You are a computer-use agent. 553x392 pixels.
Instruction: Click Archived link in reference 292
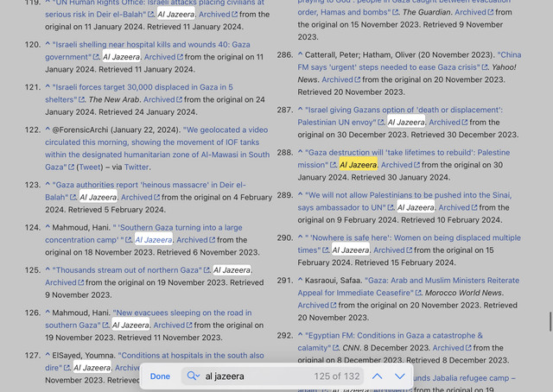tap(452, 348)
